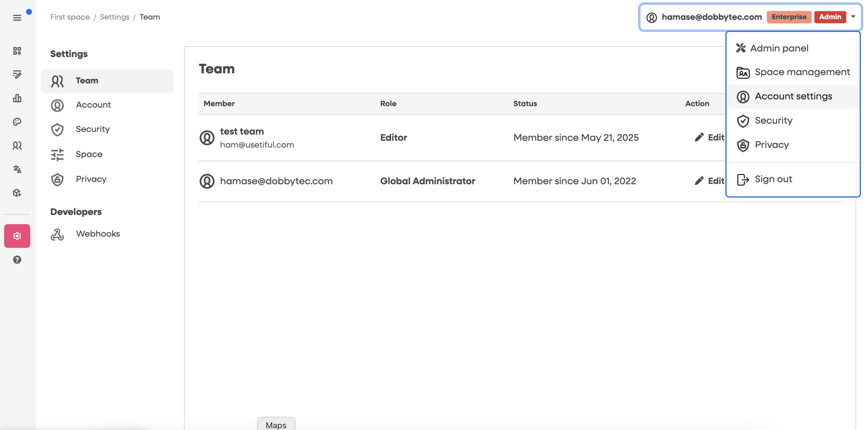Image resolution: width=868 pixels, height=430 pixels.
Task: Select Admin panel from the user menu
Action: click(779, 48)
